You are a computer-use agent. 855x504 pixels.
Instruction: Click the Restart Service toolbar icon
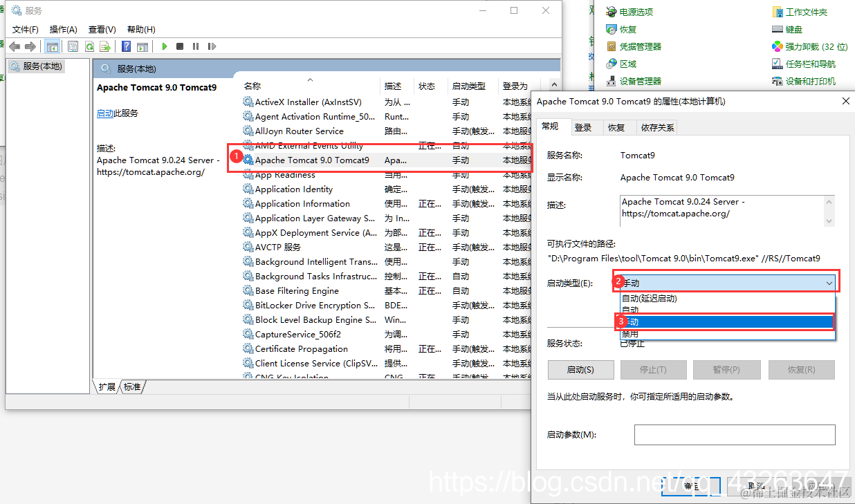211,46
